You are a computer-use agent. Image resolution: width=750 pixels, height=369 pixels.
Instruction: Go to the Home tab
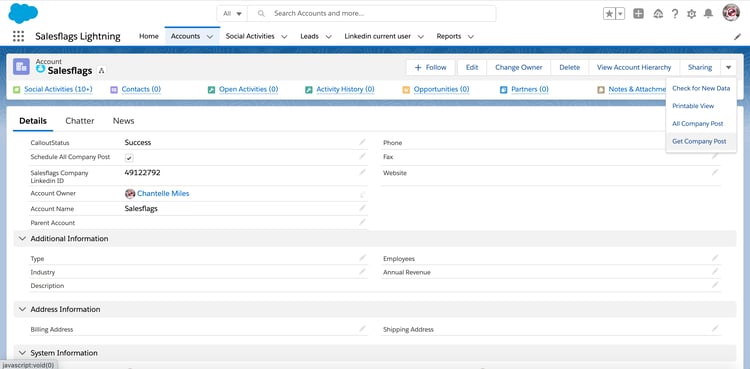point(149,36)
